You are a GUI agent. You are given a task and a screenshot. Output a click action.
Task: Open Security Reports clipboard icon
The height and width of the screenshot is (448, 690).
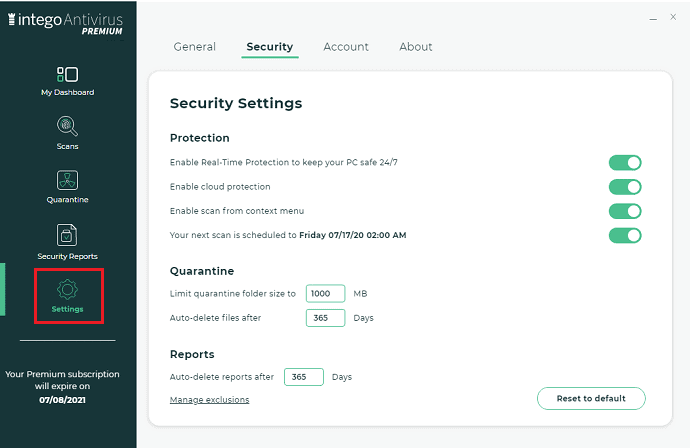(x=67, y=235)
